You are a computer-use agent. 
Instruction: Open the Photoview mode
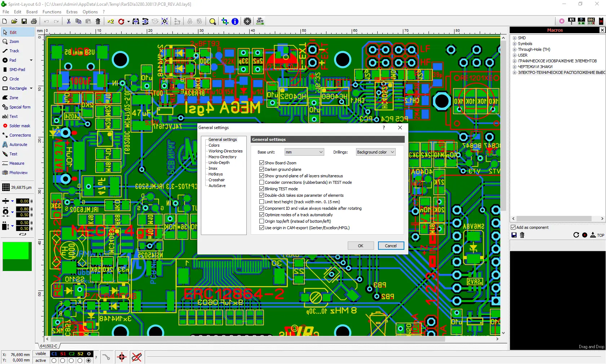tap(18, 173)
